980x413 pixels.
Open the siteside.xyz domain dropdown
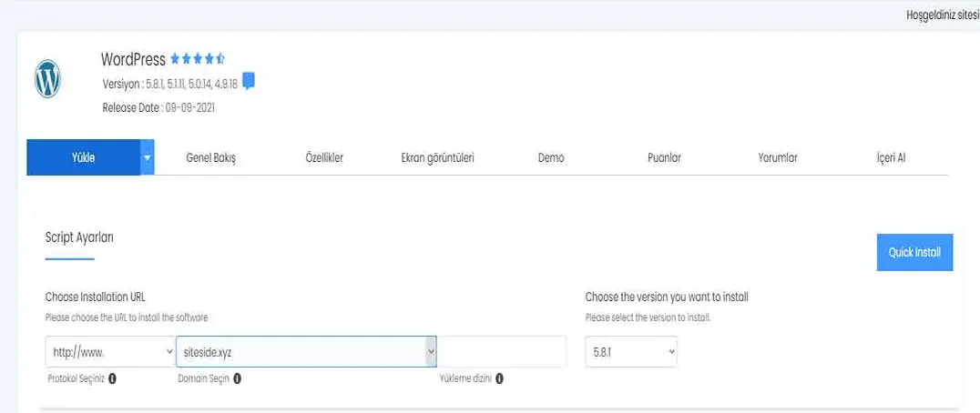click(x=306, y=352)
